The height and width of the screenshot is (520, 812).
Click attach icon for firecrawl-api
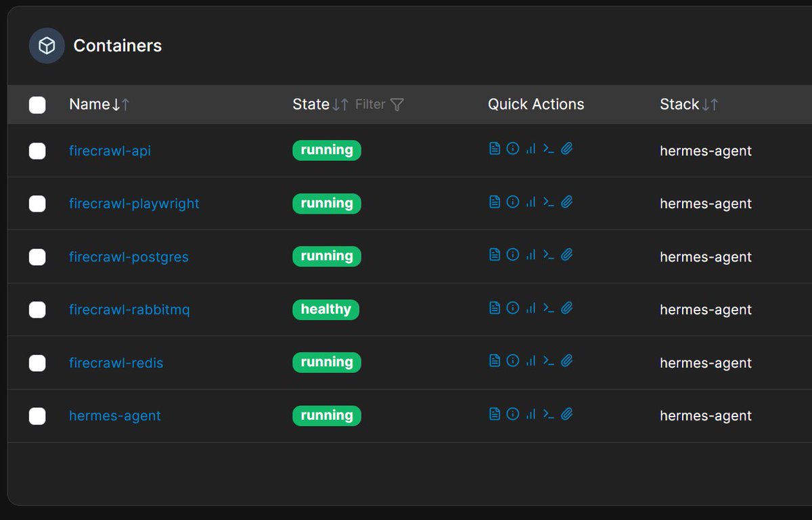coord(567,149)
